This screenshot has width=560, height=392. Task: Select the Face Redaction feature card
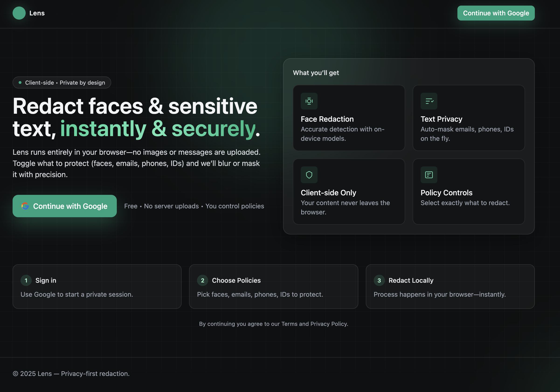[x=349, y=118]
